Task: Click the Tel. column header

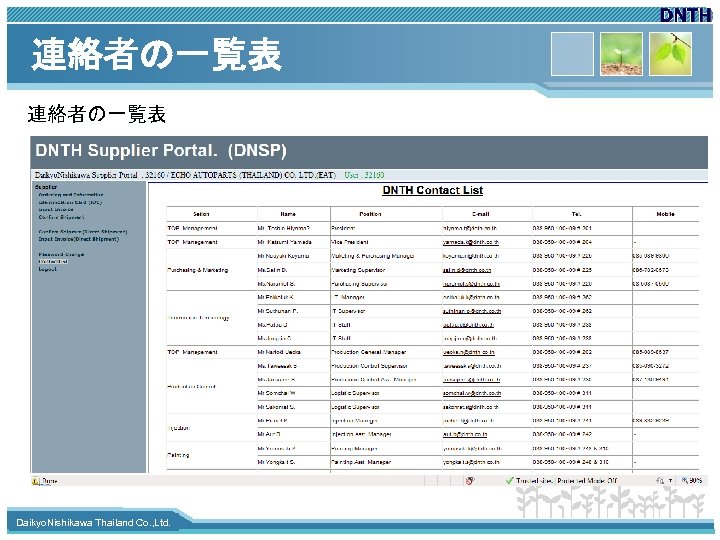Action: 577,214
